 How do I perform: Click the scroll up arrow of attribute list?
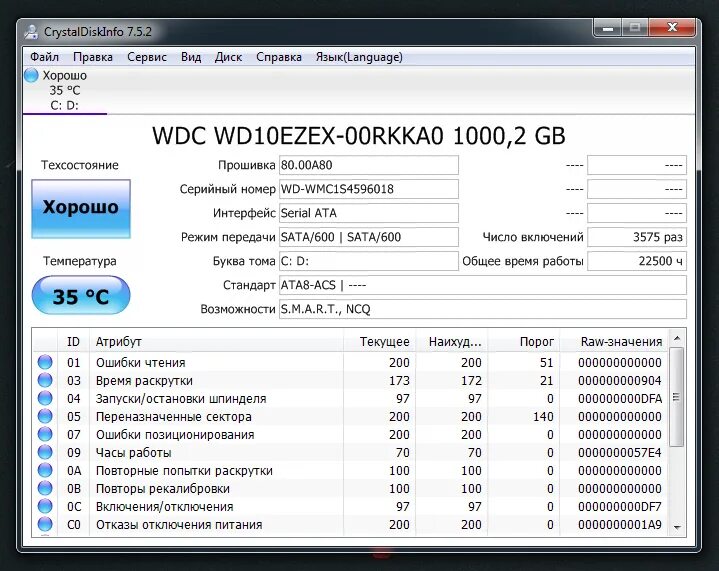point(677,338)
